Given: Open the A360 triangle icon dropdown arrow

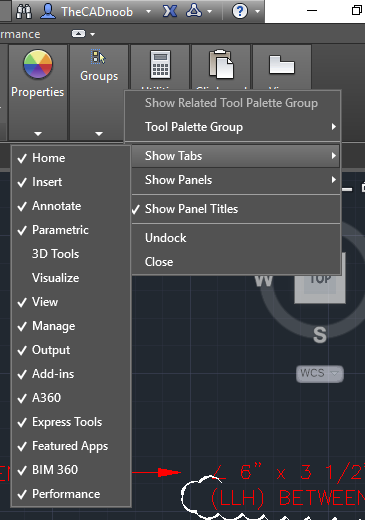Looking at the screenshot, I should (210, 11).
